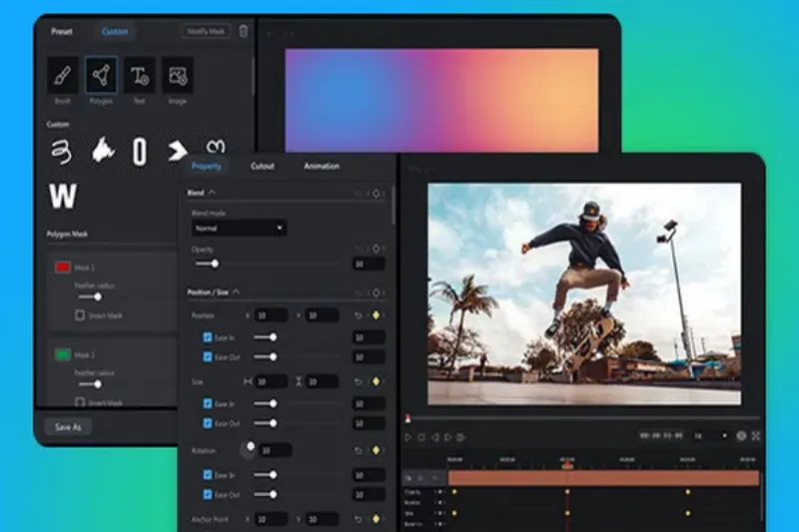Add keyframe for Position / Size section
The height and width of the screenshot is (532, 799).
click(x=377, y=292)
